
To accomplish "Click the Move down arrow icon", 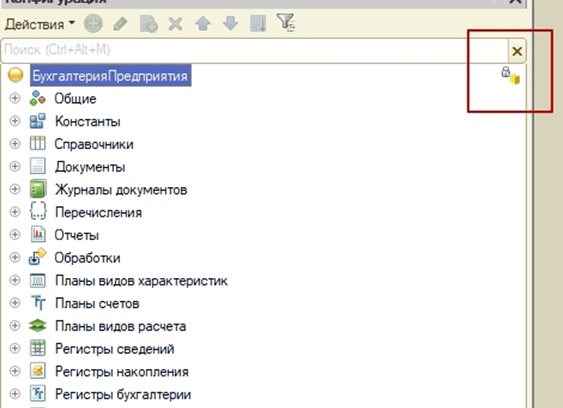I will point(231,24).
